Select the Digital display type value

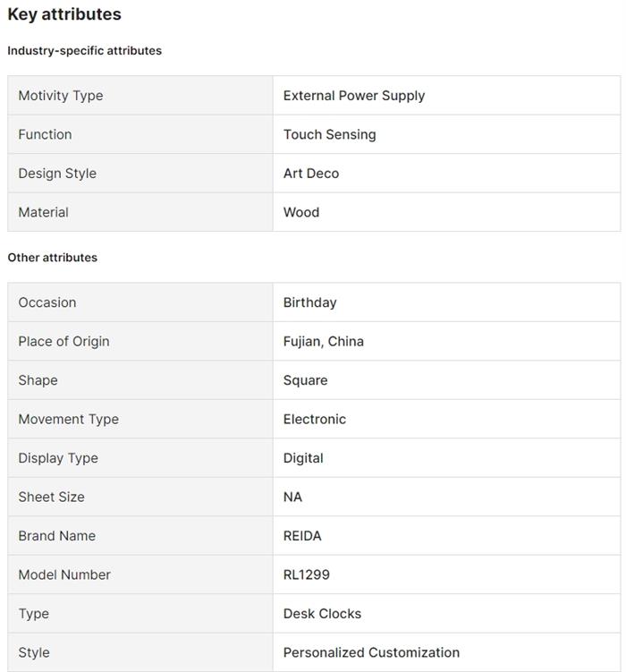303,458
